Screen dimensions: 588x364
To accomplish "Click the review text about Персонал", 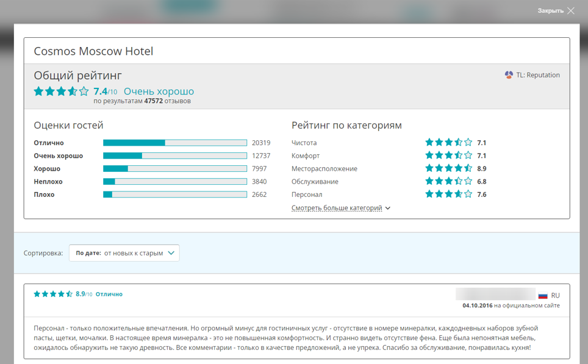I will pyautogui.click(x=285, y=338).
